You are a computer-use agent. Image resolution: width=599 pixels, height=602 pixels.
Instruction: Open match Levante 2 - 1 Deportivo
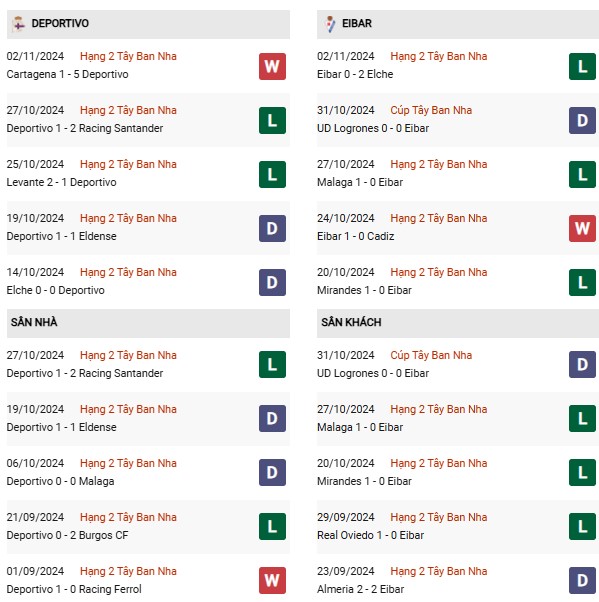(x=61, y=182)
